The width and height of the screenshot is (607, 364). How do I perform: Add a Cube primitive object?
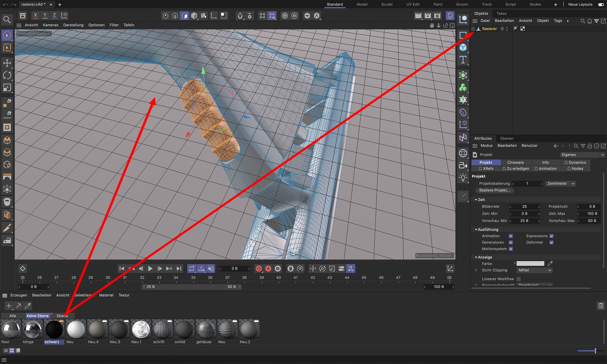click(463, 47)
